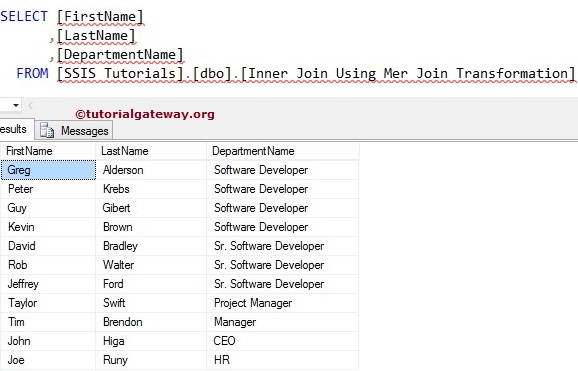Select the Walter last name cell
Screen dimensions: 578x371
(x=151, y=265)
